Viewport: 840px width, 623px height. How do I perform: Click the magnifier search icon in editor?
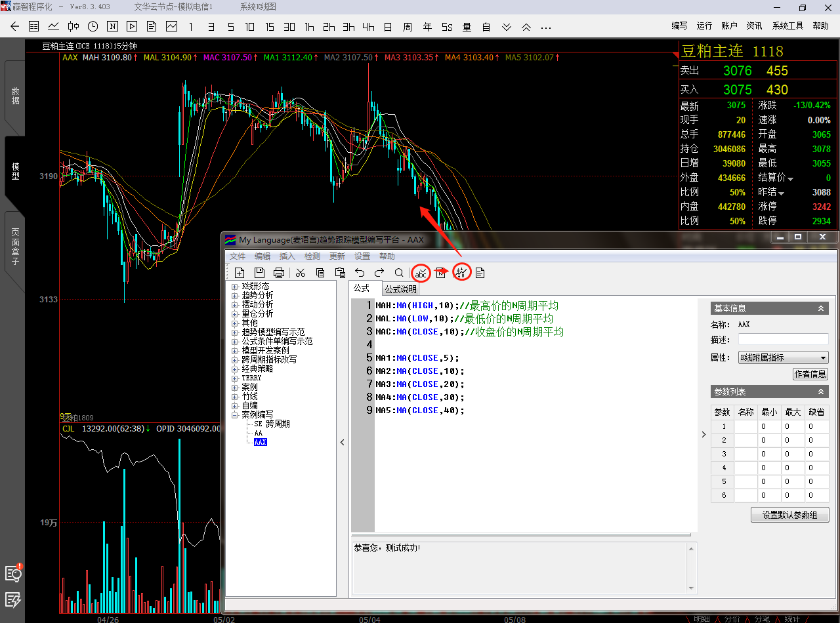(399, 273)
